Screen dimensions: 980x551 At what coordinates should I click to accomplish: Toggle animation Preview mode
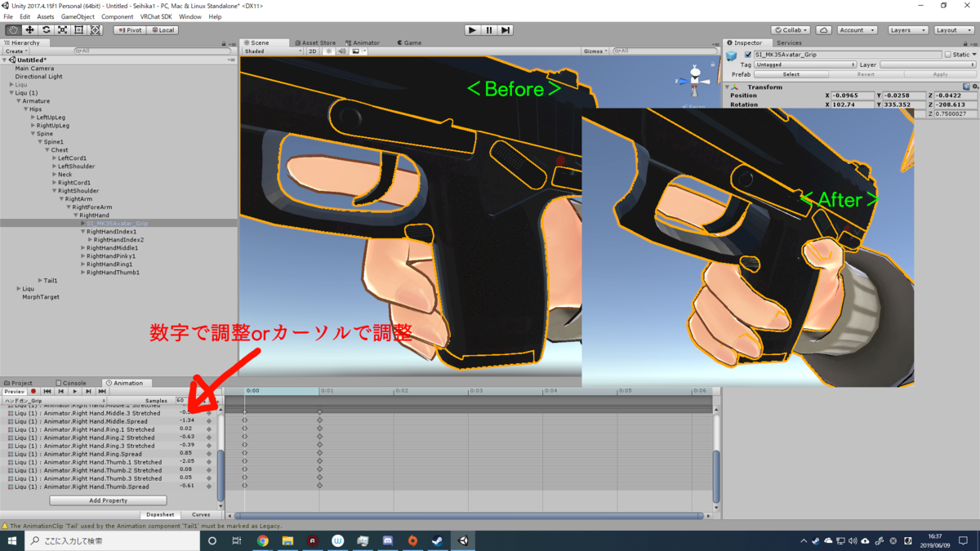pos(15,392)
